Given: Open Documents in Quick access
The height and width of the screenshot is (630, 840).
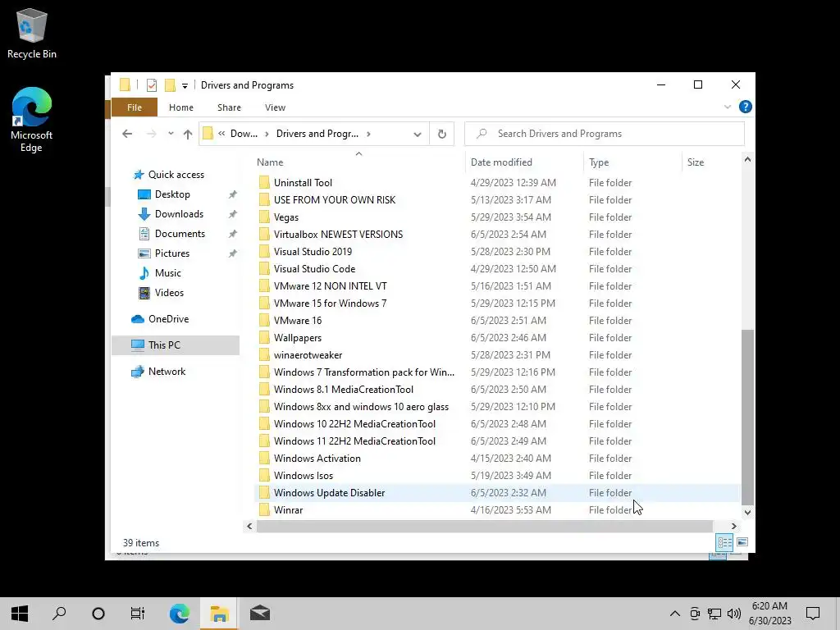Looking at the screenshot, I should 180,234.
